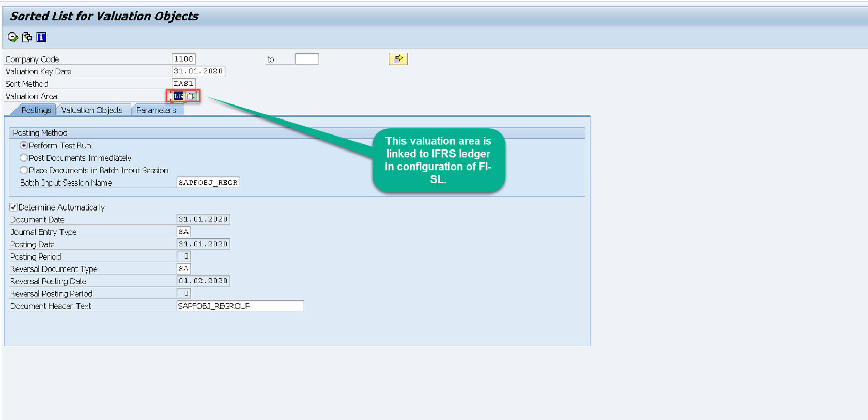Click the Reversal Posting Date field
This screenshot has height=420, width=868.
point(203,281)
